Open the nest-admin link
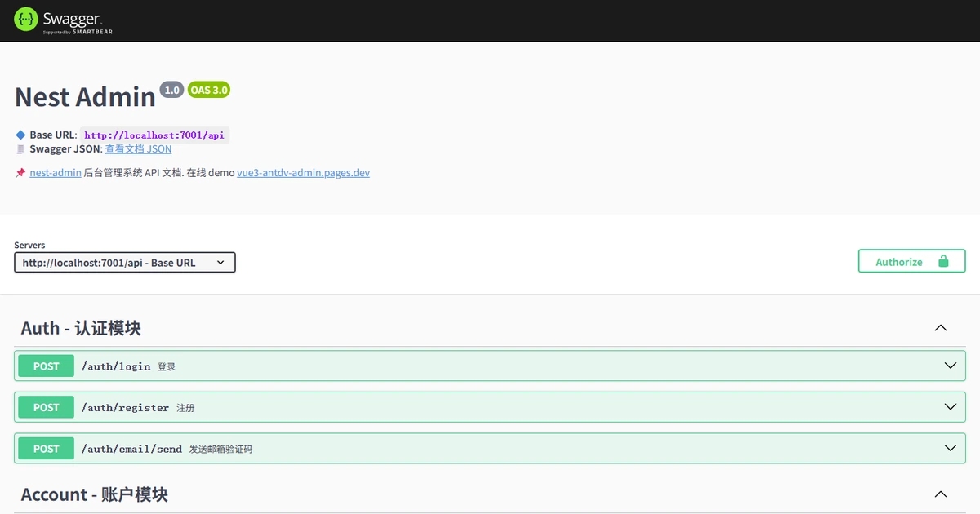The width and height of the screenshot is (980, 514). 56,173
